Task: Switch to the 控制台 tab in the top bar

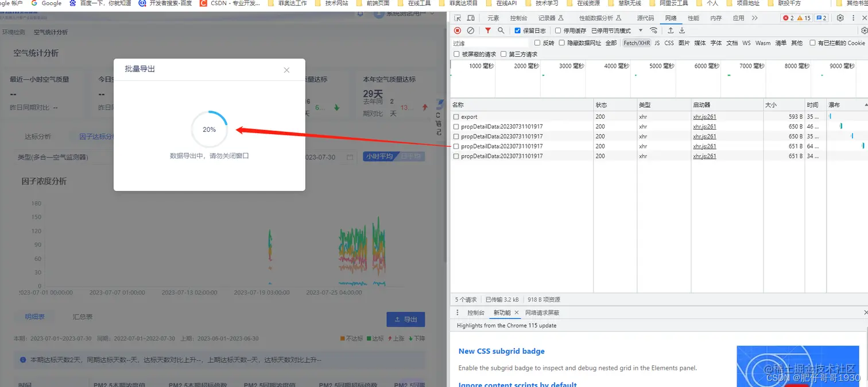Action: 518,18
